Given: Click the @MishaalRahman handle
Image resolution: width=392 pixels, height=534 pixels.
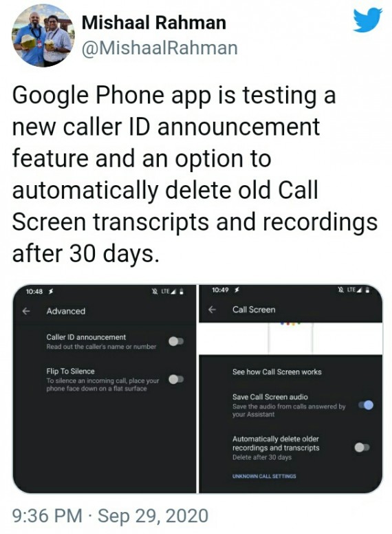Looking at the screenshot, I should (x=160, y=47).
